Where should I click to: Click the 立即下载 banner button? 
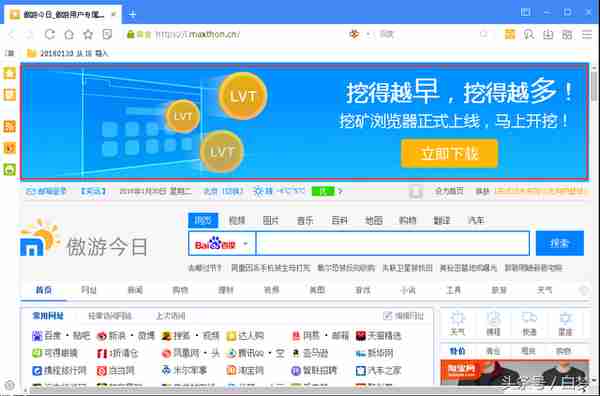pyautogui.click(x=449, y=153)
